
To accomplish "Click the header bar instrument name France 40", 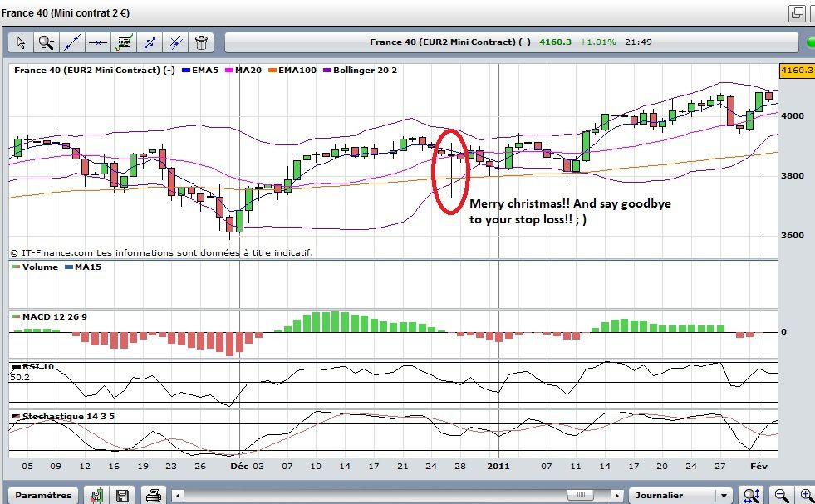I will [450, 42].
